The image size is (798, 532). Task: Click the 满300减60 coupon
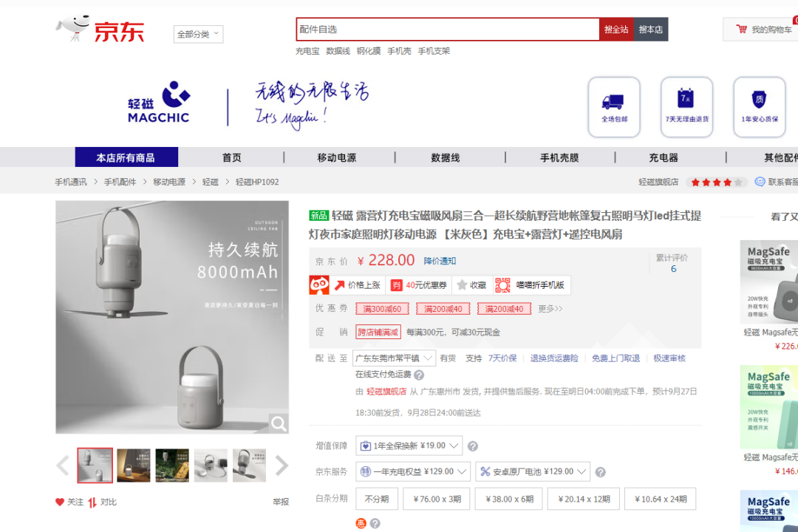[382, 309]
